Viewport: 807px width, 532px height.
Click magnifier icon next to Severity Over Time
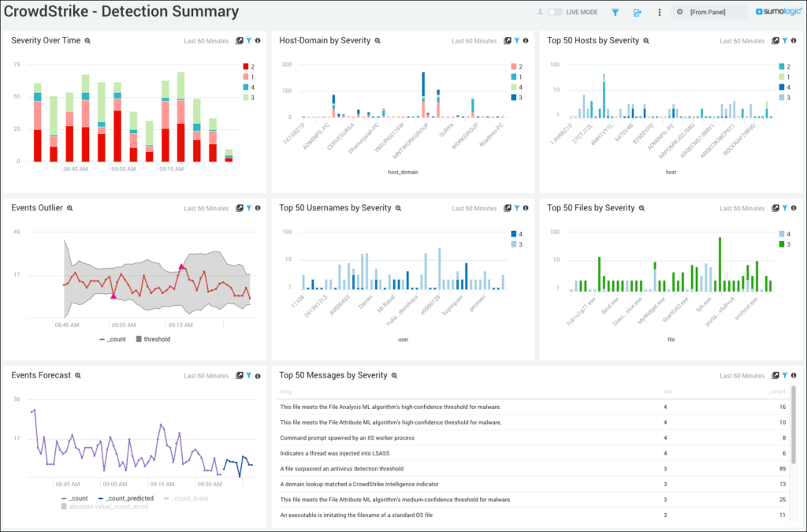[x=87, y=41]
